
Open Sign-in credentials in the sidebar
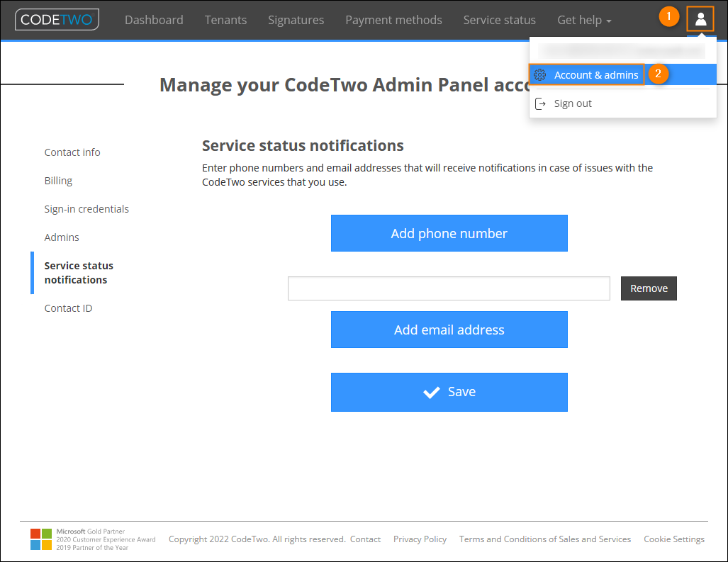86,209
